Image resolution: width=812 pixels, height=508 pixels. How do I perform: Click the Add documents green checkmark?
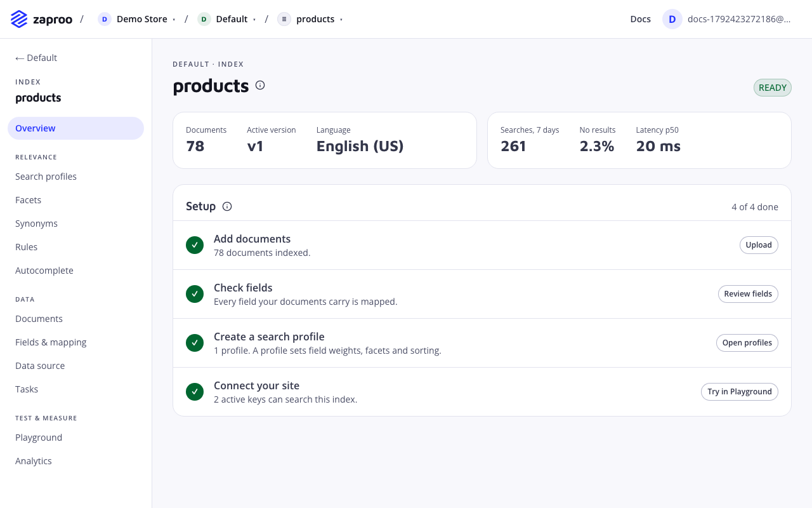195,245
